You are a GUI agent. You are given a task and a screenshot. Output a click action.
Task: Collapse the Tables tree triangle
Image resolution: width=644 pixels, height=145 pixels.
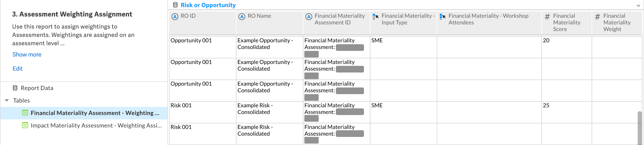[7, 100]
